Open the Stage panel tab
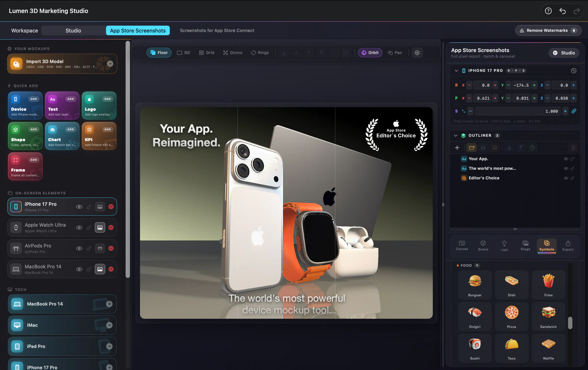Image resolution: width=588 pixels, height=370 pixels. (x=525, y=246)
